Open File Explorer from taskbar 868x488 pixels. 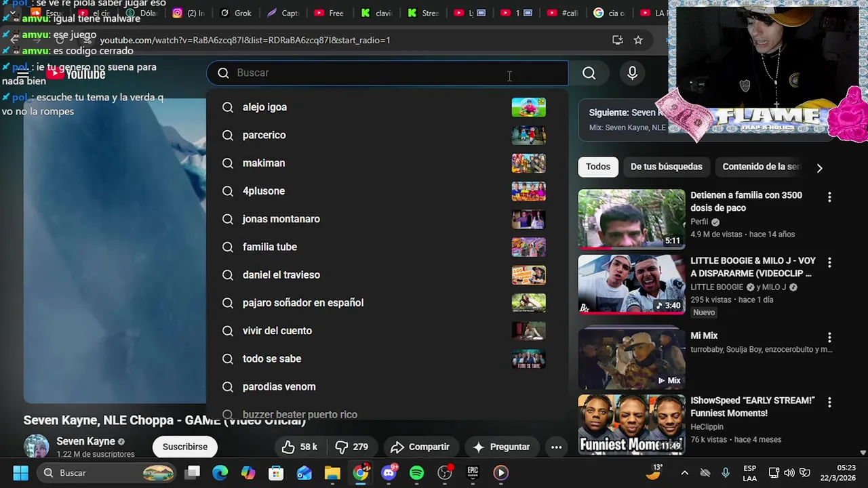coord(332,472)
